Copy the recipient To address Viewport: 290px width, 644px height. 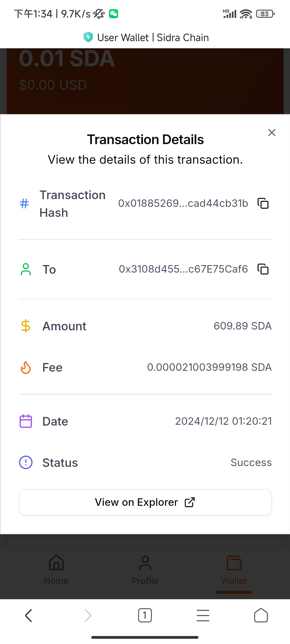[263, 269]
